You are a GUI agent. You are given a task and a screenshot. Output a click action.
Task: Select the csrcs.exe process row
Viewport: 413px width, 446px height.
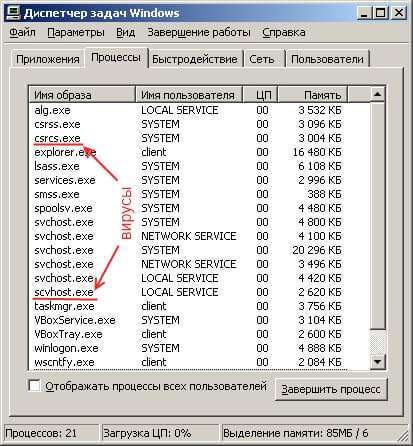[x=188, y=138]
